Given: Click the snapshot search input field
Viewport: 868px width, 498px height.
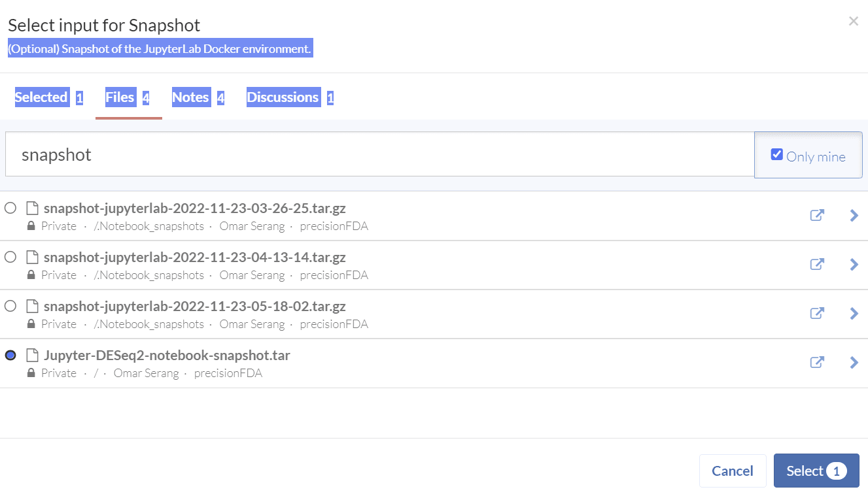Looking at the screenshot, I should pos(379,154).
